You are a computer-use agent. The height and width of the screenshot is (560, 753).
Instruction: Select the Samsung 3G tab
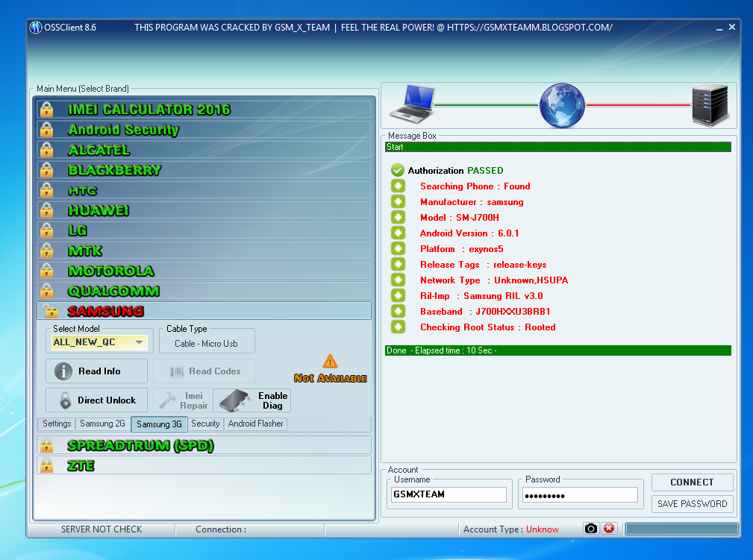point(159,424)
